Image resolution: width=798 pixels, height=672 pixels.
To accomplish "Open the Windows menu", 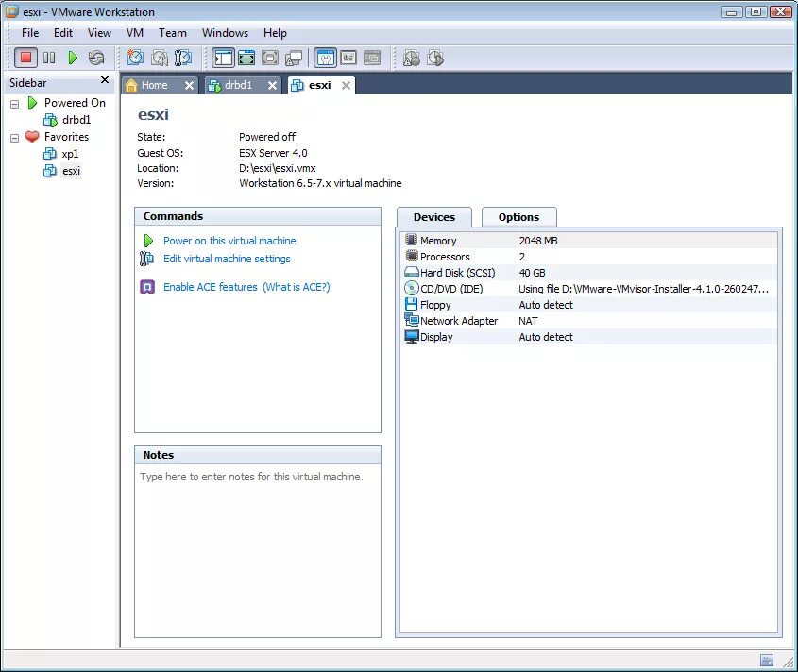I will (225, 33).
